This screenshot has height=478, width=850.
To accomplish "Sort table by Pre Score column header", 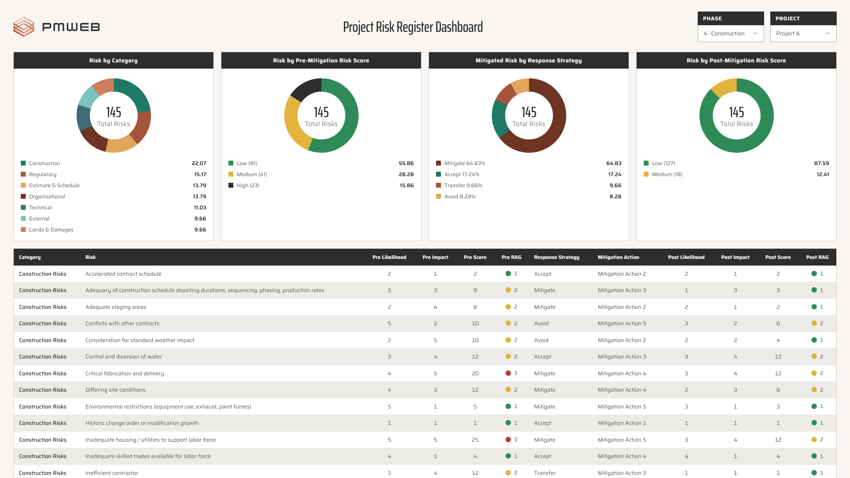I will (x=475, y=257).
